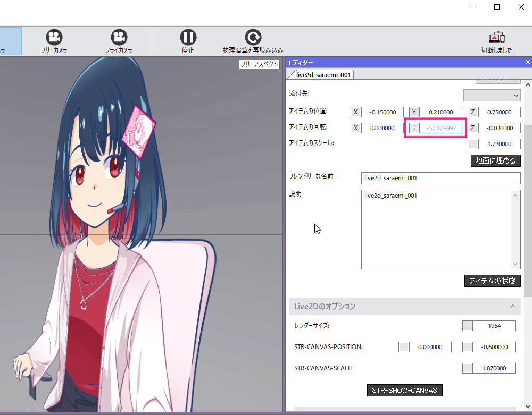Click the editor panel vertical scrollbar thumb

pos(528,210)
